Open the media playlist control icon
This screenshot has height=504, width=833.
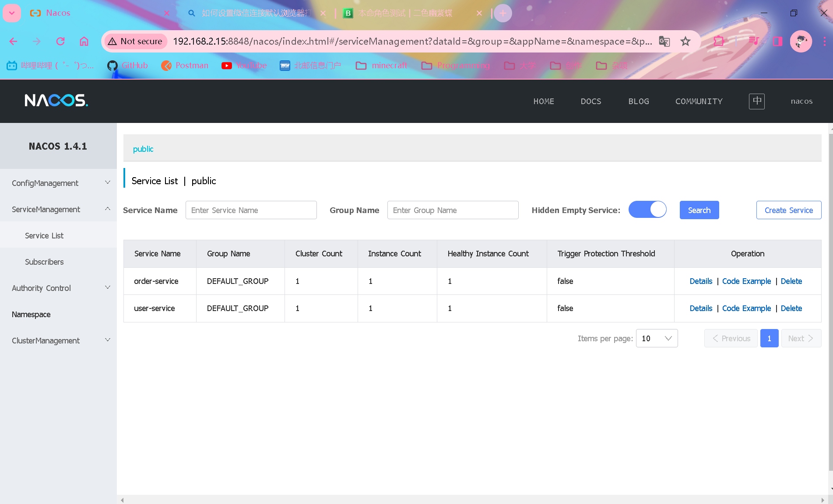pos(754,42)
